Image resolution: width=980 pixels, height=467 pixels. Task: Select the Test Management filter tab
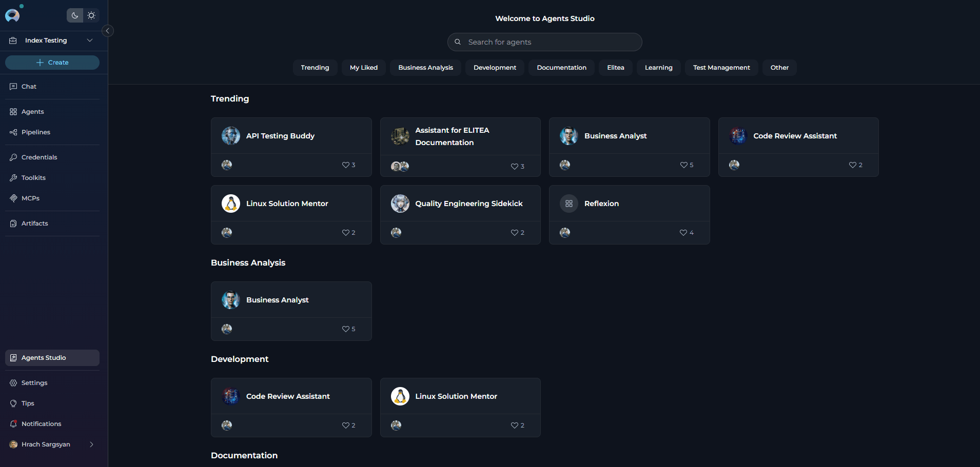pyautogui.click(x=721, y=67)
